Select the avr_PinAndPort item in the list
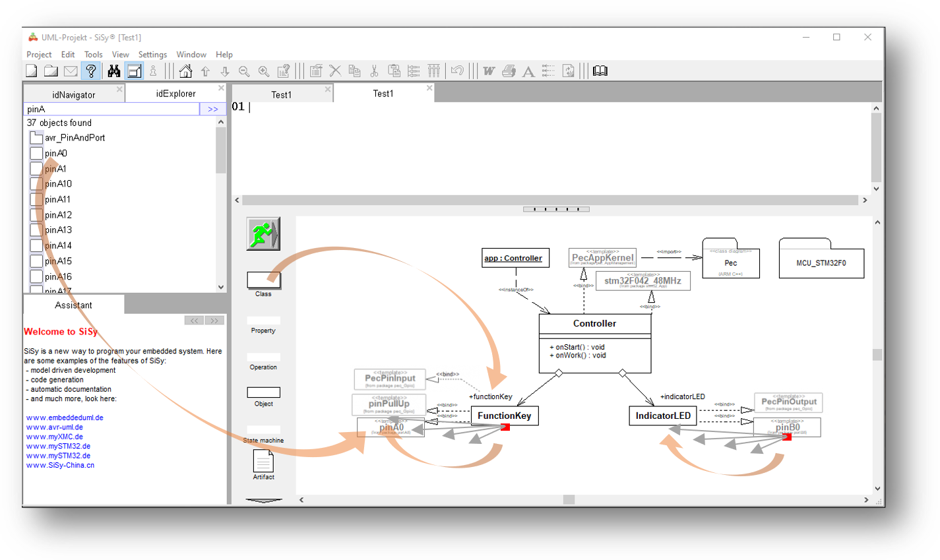This screenshot has height=560, width=940. point(75,138)
